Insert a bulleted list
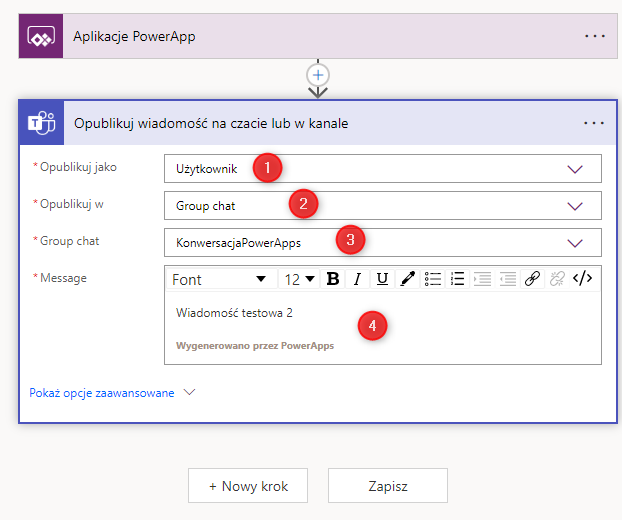Image resolution: width=622 pixels, height=520 pixels. (x=433, y=279)
